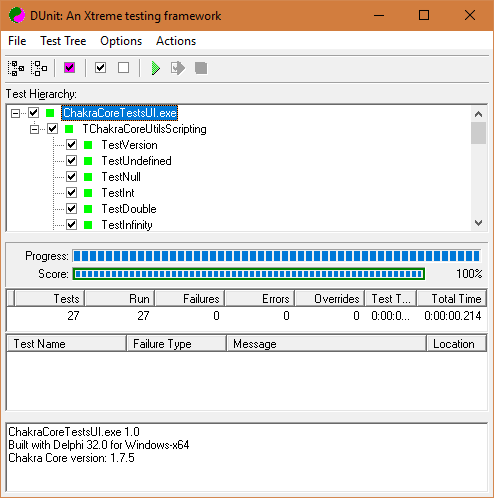Click the green-bordered Score bar
The image size is (494, 498).
pos(249,274)
